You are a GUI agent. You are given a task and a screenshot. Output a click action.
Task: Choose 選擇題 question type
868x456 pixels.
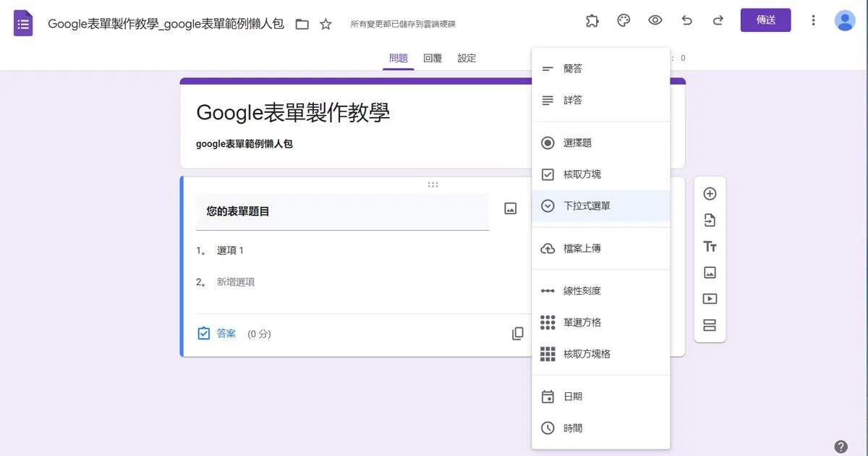coord(601,143)
